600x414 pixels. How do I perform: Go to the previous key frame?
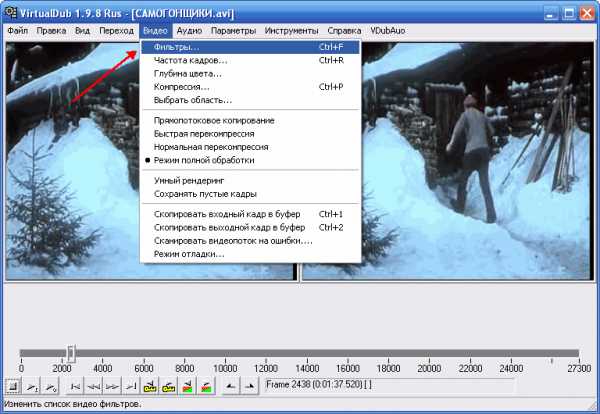click(150, 386)
